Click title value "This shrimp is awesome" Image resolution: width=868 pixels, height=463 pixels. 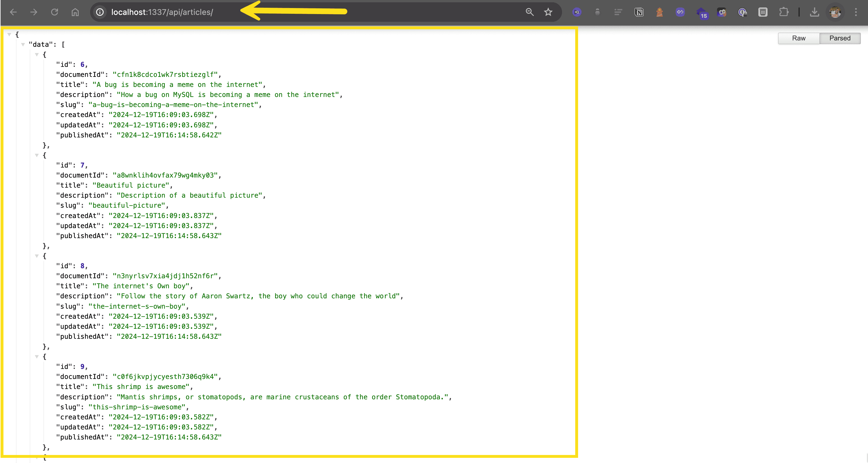tap(141, 387)
